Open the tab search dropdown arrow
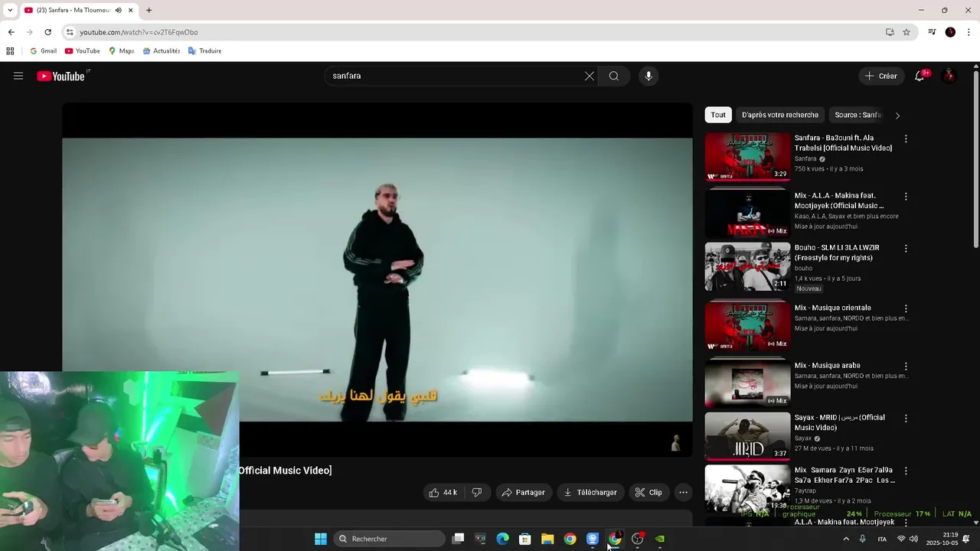The image size is (980, 551). 10,10
